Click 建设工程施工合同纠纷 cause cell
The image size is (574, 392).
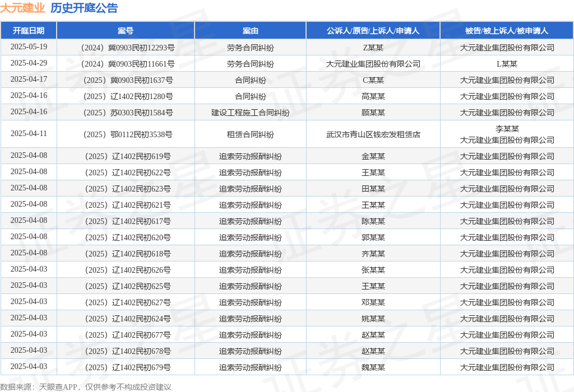(x=251, y=113)
